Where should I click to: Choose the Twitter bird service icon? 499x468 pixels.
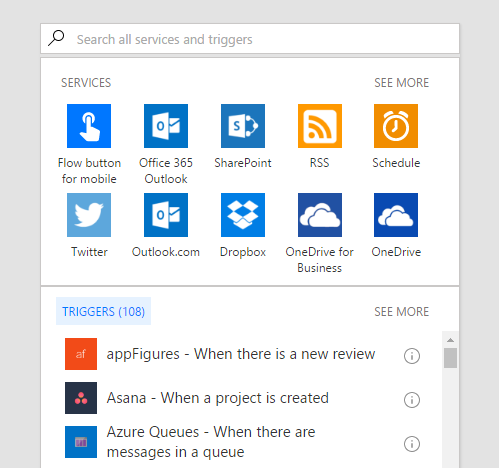tap(89, 215)
